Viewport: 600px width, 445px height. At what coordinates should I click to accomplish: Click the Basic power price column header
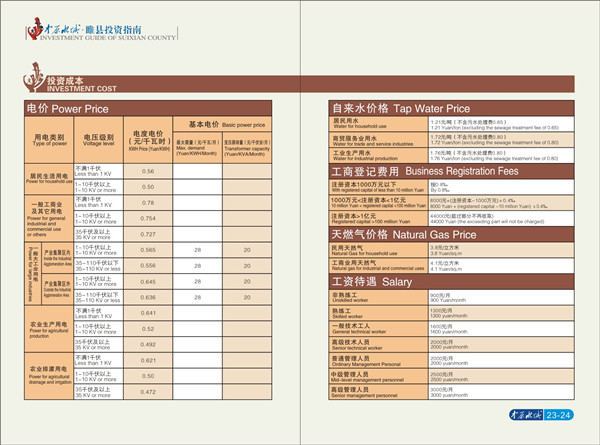coord(222,124)
